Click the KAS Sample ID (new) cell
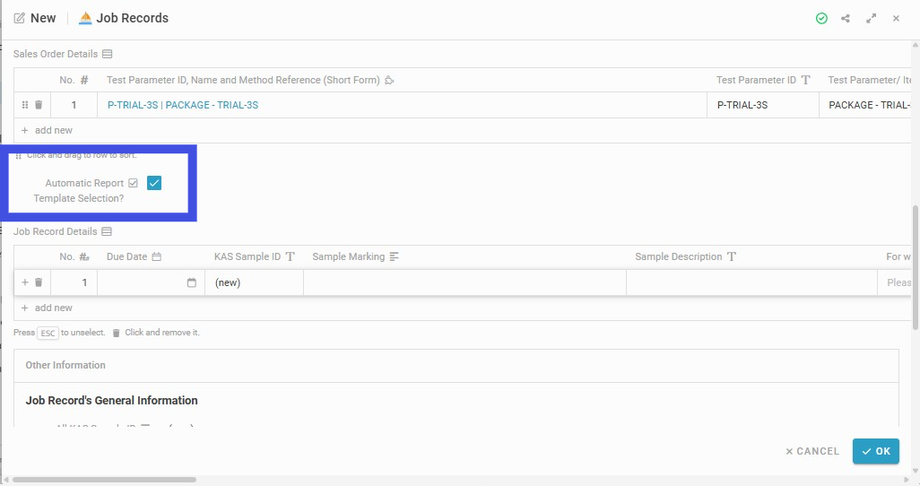This screenshot has height=486, width=920. point(254,283)
